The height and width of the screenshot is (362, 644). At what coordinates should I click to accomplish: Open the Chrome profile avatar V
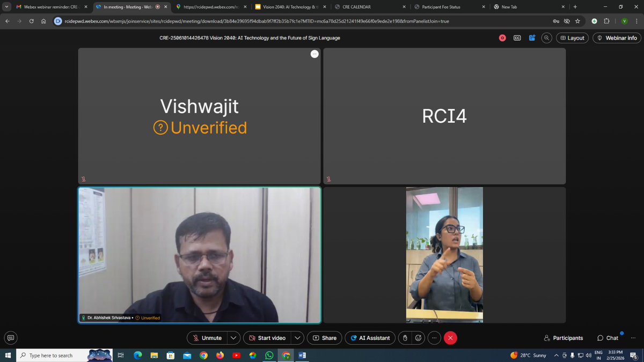click(x=624, y=21)
